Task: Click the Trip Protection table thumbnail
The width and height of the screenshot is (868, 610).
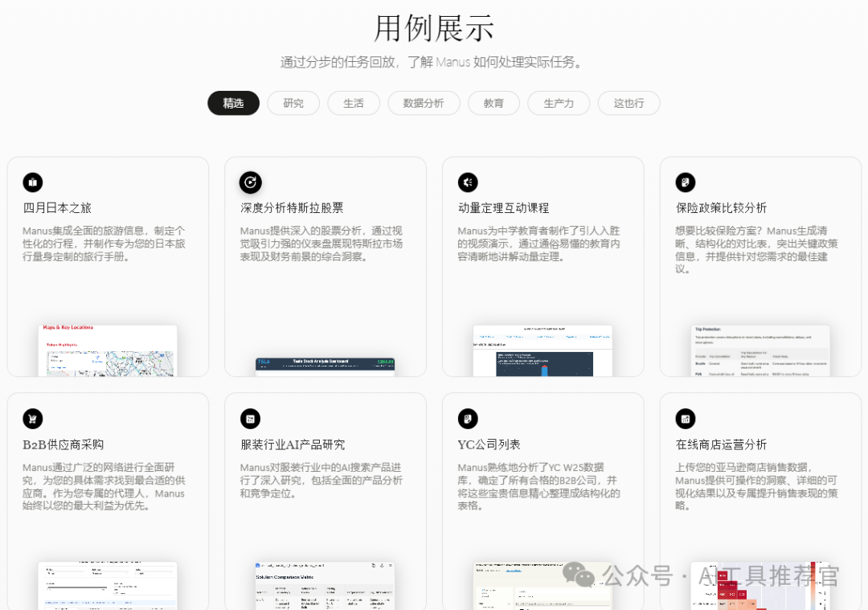Action: [760, 350]
